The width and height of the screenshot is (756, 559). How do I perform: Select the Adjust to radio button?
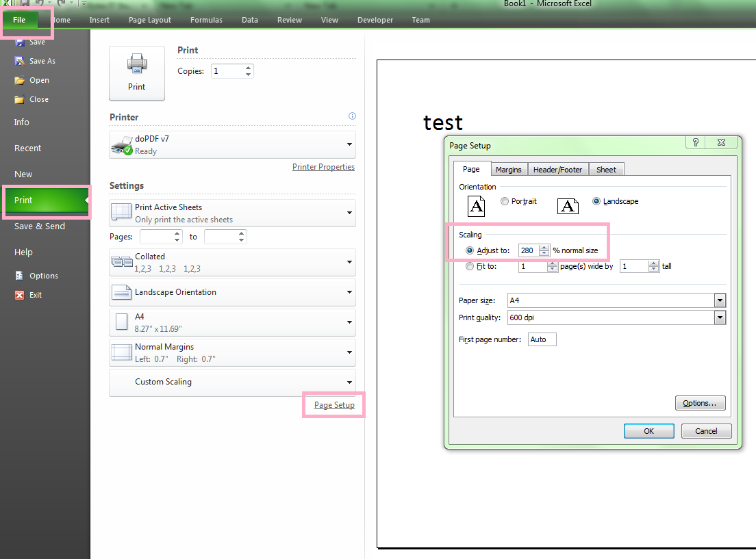469,250
